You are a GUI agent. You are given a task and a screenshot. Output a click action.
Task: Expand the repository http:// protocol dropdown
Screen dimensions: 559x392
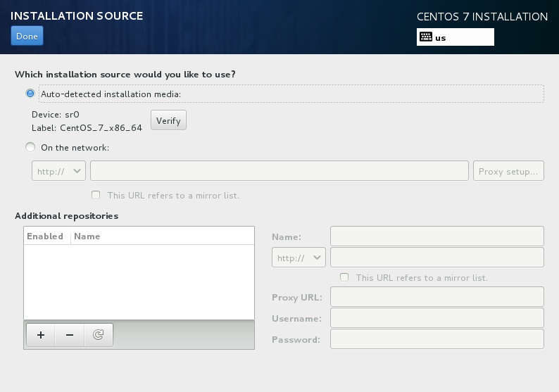pyautogui.click(x=299, y=258)
